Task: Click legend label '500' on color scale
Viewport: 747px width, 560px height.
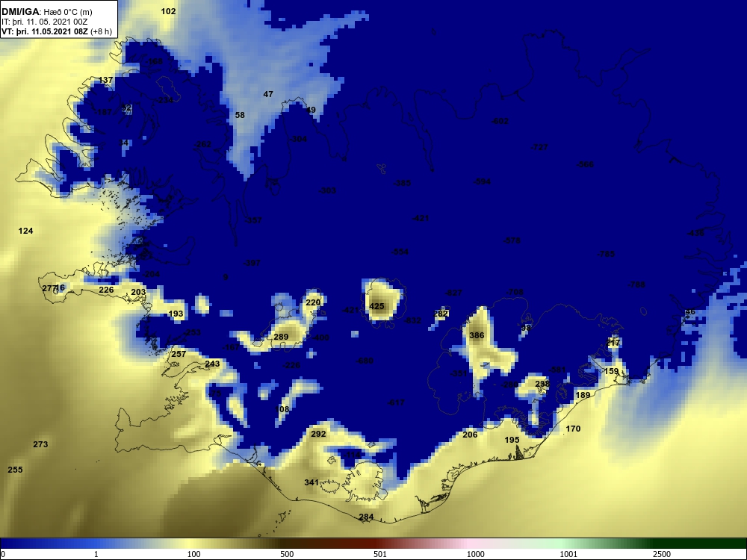Action: pos(288,554)
